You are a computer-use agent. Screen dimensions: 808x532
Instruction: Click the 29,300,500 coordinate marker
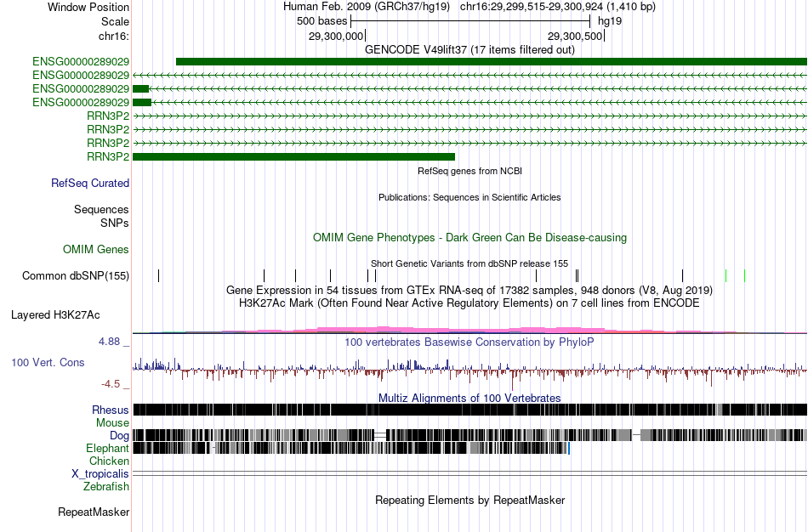click(575, 36)
